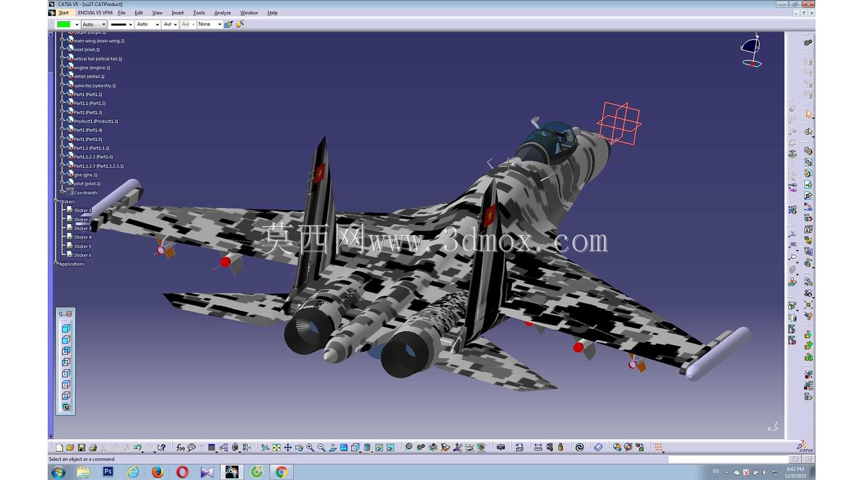This screenshot has height=480, width=868.
Task: Select main wing (main wing.2) in tree
Action: (x=99, y=41)
